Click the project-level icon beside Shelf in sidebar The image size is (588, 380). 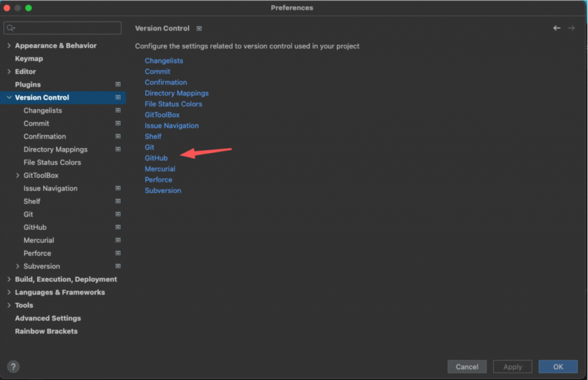tap(118, 201)
